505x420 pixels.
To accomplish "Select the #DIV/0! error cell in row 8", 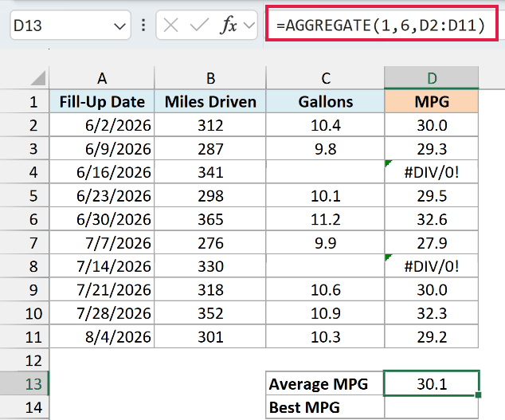I will tap(432, 266).
